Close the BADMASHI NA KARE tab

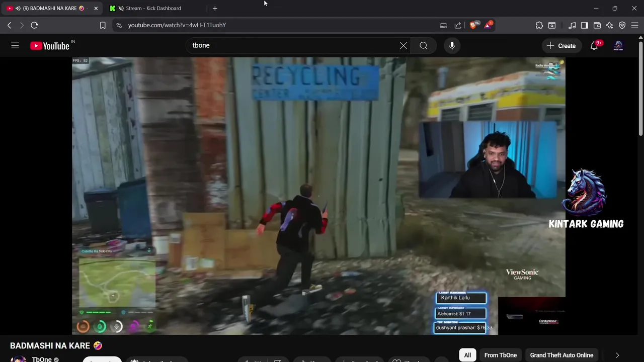click(96, 8)
